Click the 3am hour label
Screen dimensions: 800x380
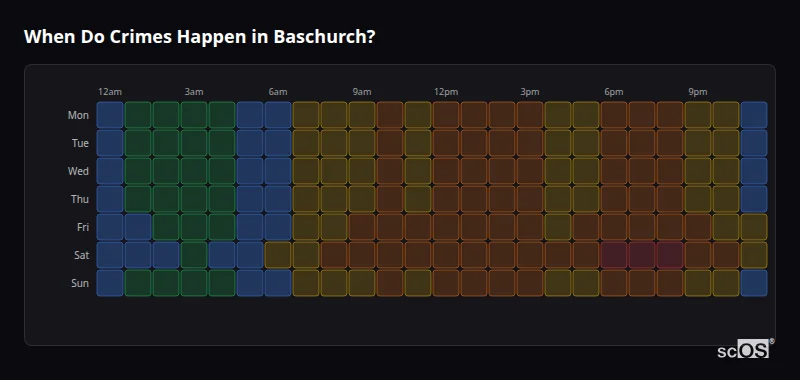click(194, 92)
